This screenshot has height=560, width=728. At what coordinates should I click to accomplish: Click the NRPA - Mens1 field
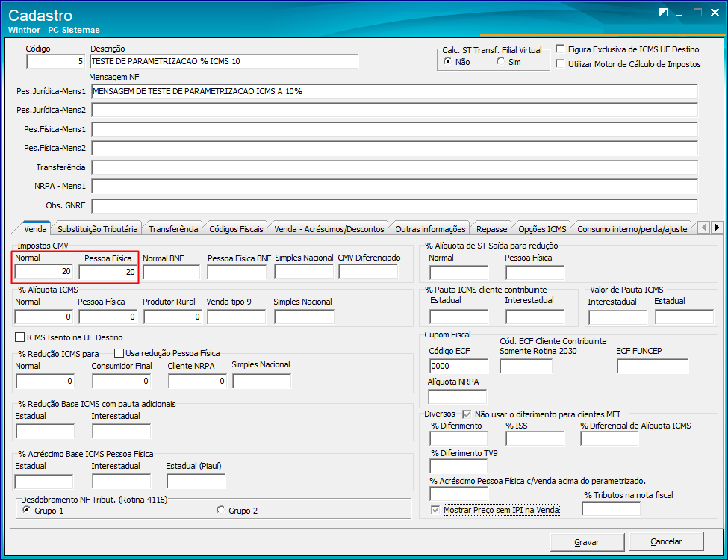(395, 186)
